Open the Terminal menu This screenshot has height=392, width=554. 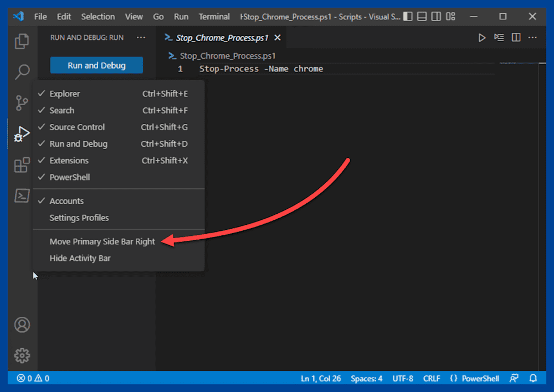tap(214, 17)
